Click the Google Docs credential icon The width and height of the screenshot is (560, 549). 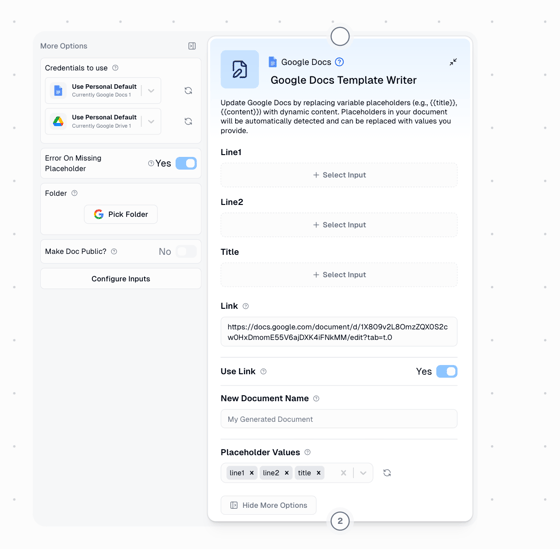pyautogui.click(x=58, y=90)
